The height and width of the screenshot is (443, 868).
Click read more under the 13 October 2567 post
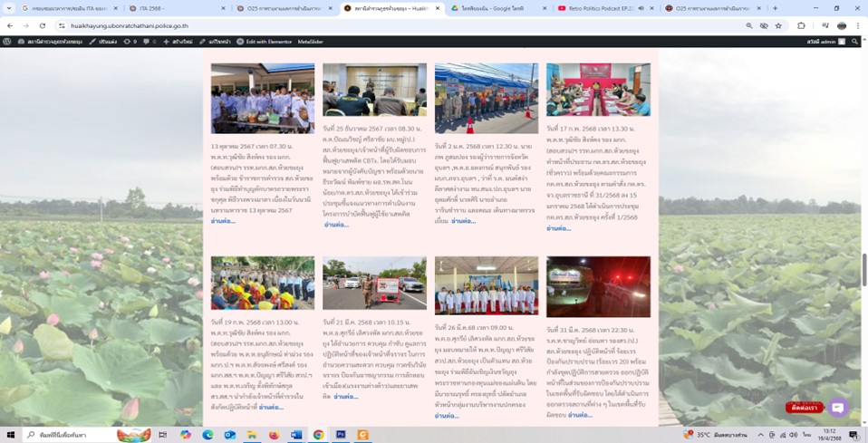pyautogui.click(x=223, y=221)
